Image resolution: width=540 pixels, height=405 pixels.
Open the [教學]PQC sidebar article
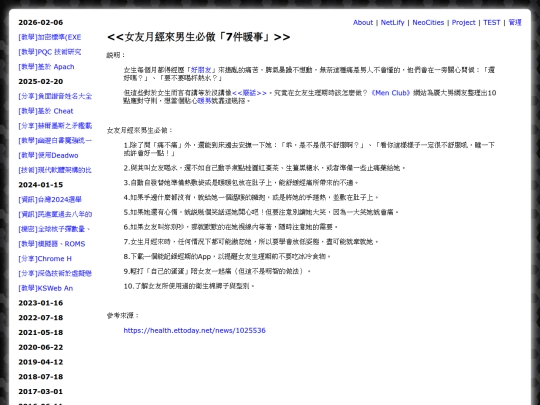50,52
